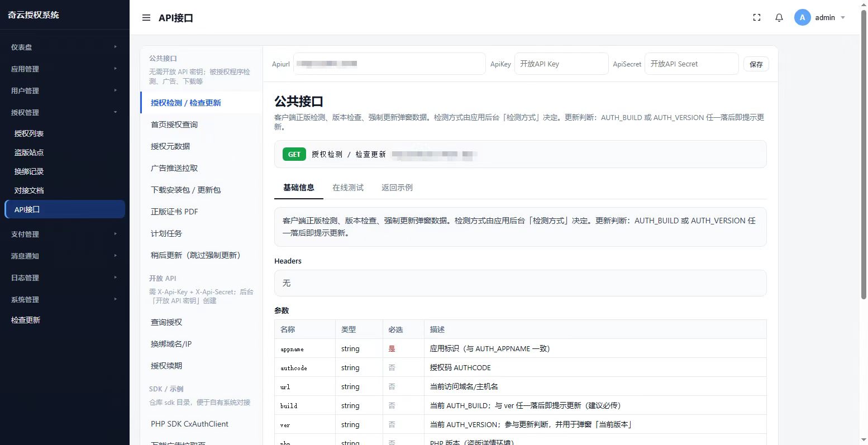Viewport: 868px width, 445px height.
Task: Expand the 日志管理 sidebar menu
Action: 65,278
